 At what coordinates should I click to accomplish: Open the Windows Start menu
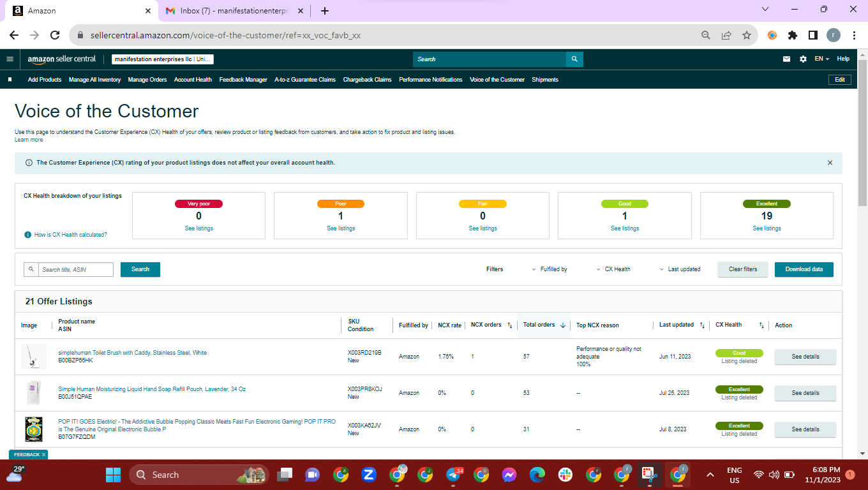click(113, 475)
